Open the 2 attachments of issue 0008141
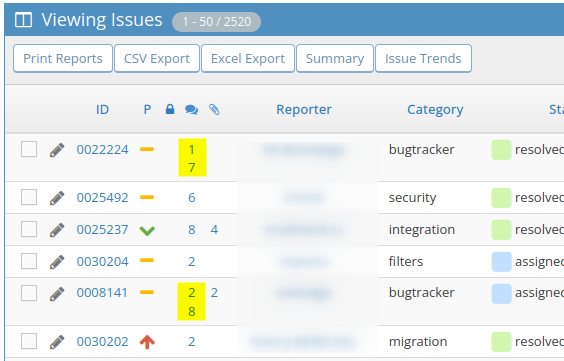 214,293
